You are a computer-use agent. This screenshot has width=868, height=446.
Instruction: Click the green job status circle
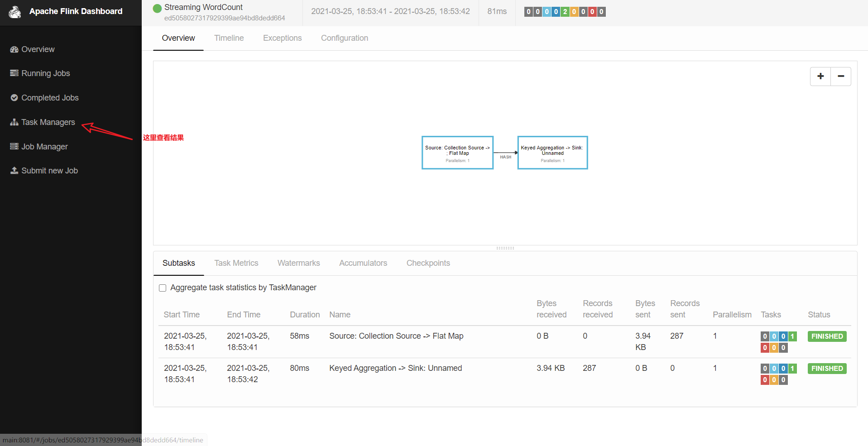coord(157,8)
